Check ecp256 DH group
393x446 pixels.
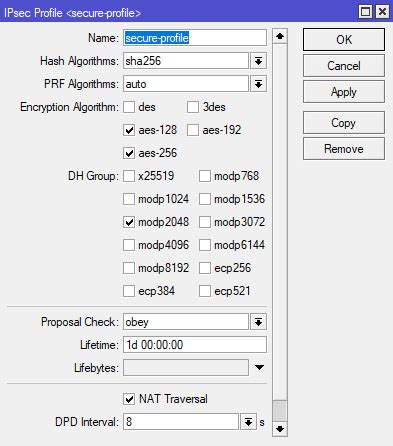click(205, 268)
